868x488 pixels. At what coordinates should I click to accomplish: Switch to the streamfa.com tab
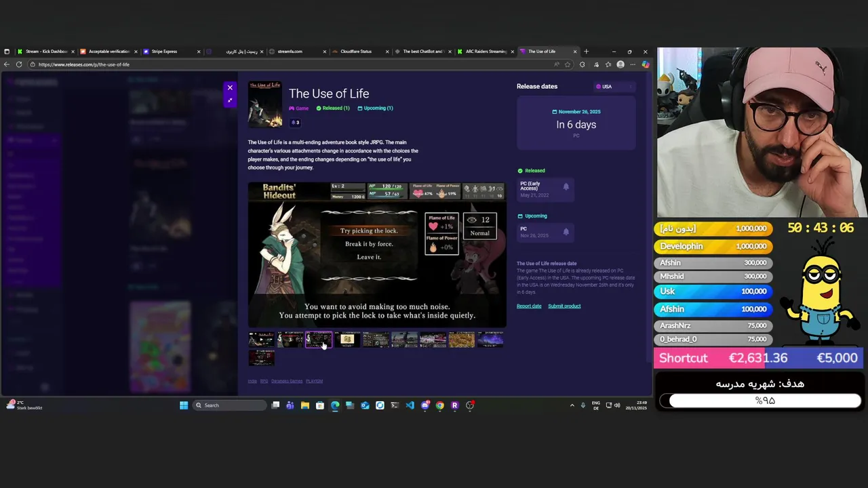click(x=297, y=52)
